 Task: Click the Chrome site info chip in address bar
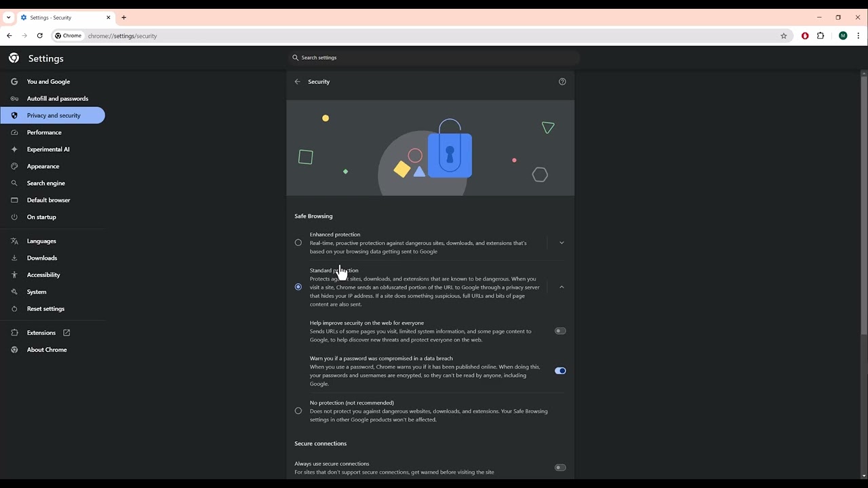tap(68, 36)
